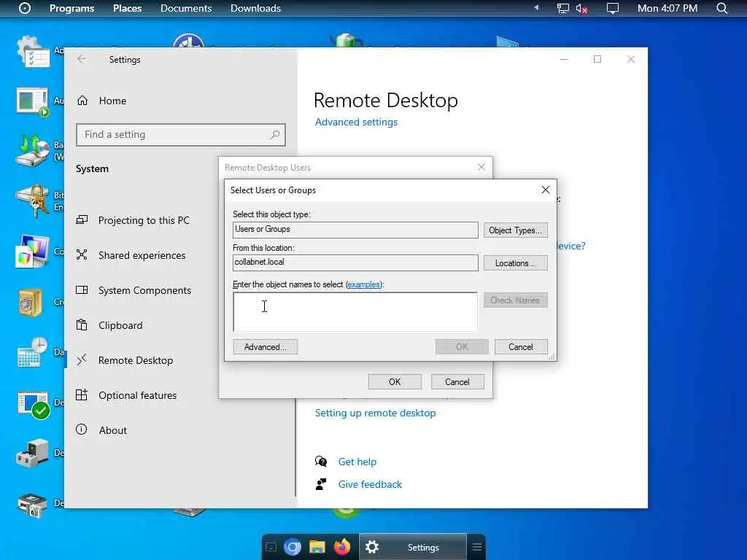This screenshot has height=560, width=747.
Task: Open the Downloads menu
Action: pos(255,8)
